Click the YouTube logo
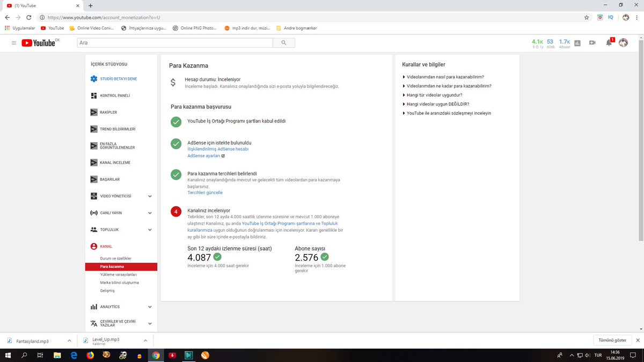 (39, 43)
